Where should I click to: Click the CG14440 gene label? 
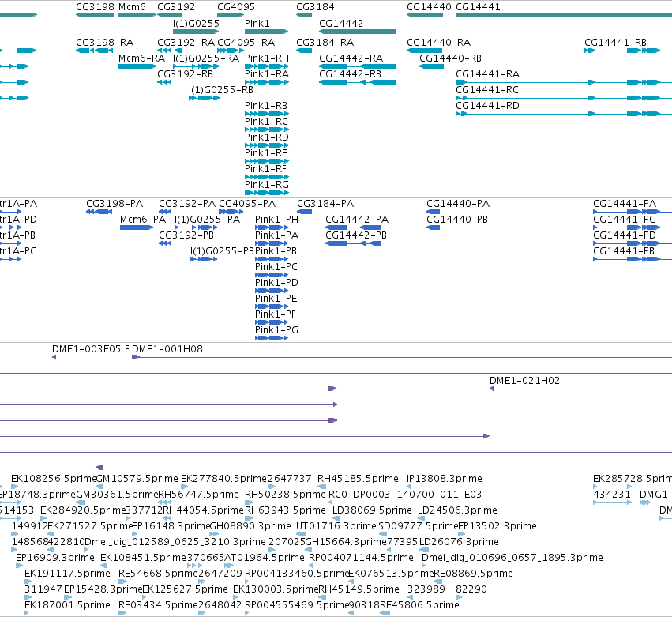[x=429, y=7]
